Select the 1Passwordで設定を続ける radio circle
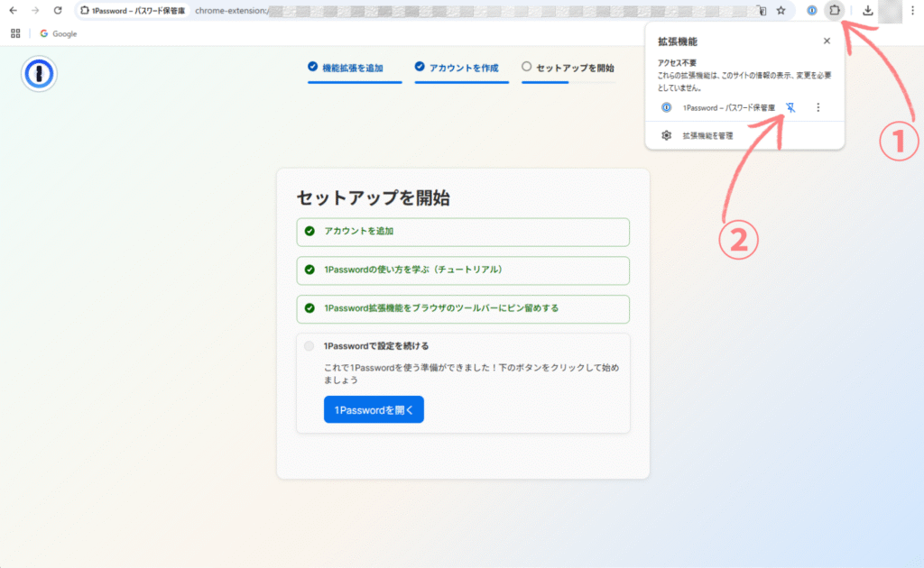Viewport: 924px width, 568px height. pyautogui.click(x=310, y=346)
